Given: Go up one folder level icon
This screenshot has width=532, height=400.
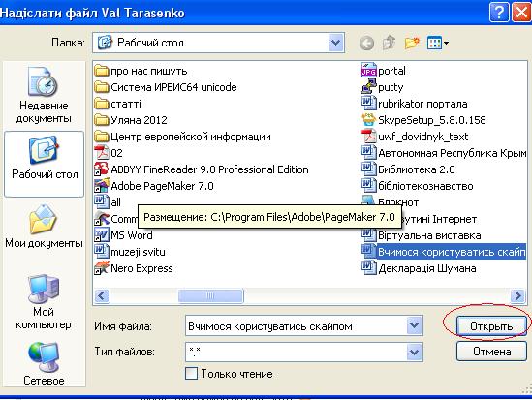Looking at the screenshot, I should tap(389, 43).
